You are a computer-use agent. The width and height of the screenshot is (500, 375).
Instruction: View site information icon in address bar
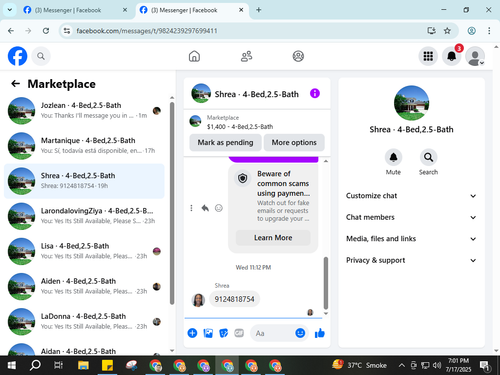(67, 31)
